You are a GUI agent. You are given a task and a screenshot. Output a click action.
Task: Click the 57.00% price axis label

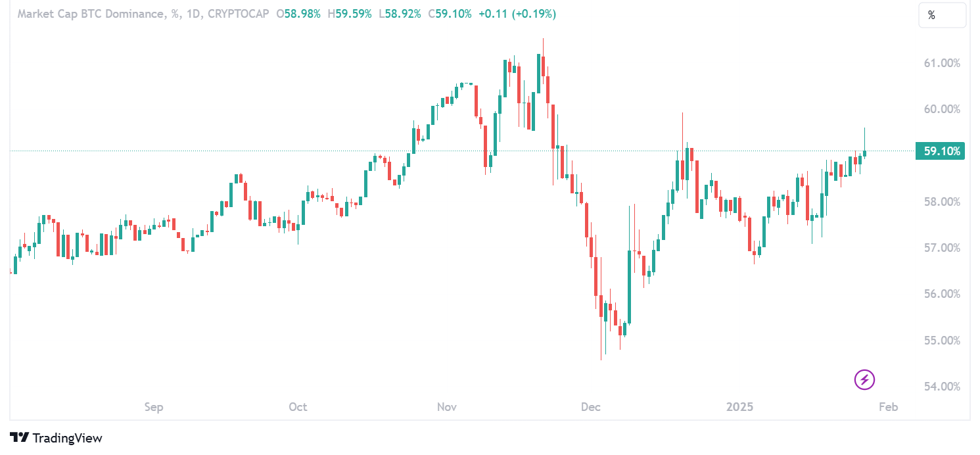pos(942,248)
